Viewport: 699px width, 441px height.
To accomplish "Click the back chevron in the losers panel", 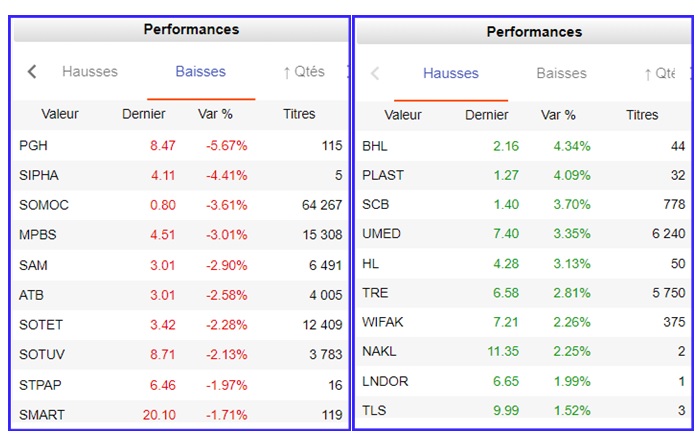I will point(32,72).
